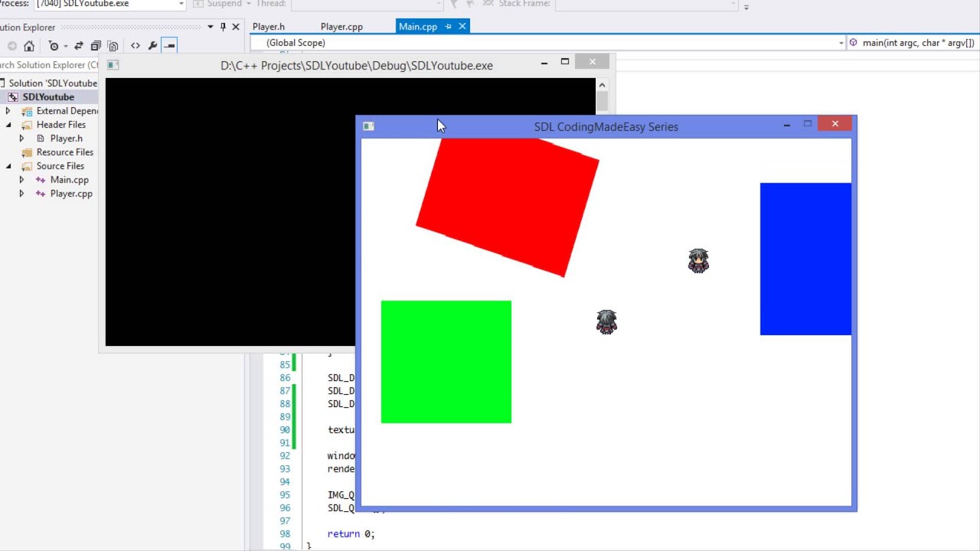Click the 'return 0;' code line

[x=351, y=534]
